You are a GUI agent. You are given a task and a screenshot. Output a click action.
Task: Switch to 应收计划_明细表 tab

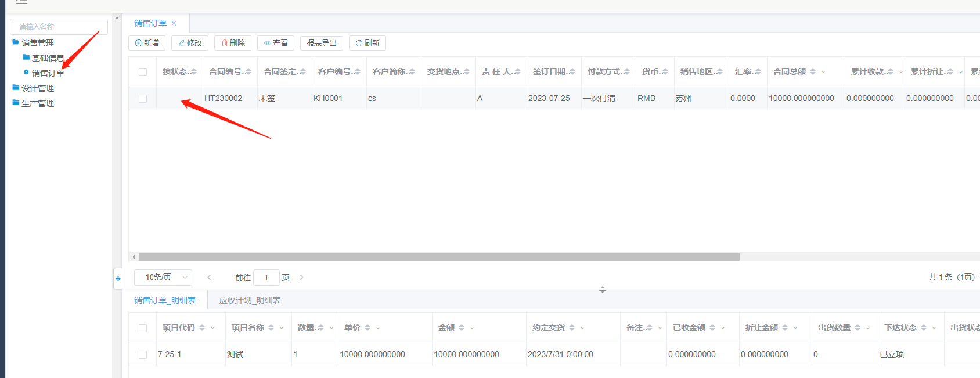point(250,300)
